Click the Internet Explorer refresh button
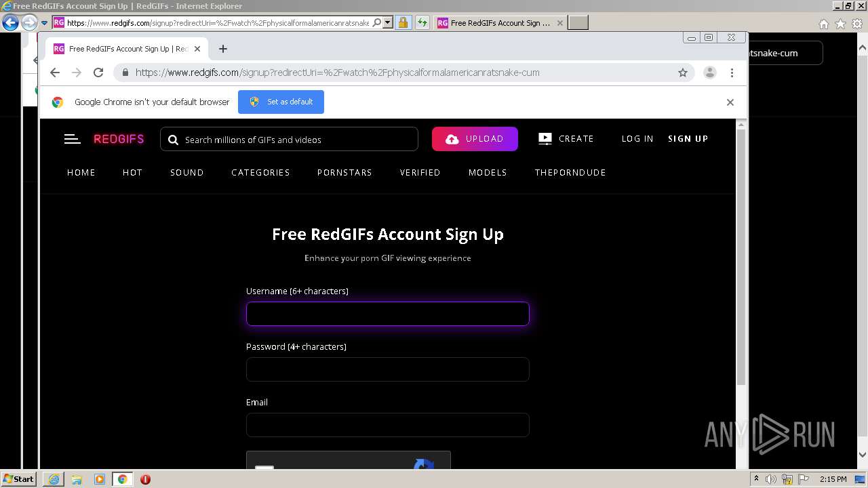The height and width of the screenshot is (488, 868). [x=422, y=22]
